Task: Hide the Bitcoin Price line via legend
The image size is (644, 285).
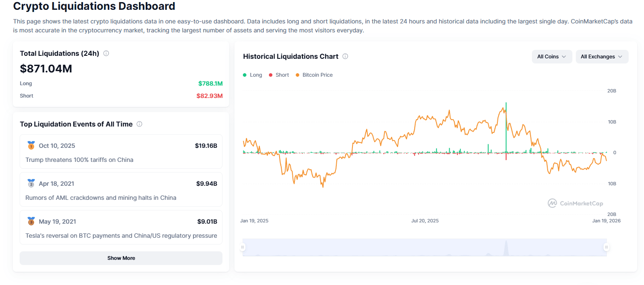Action: pos(314,75)
